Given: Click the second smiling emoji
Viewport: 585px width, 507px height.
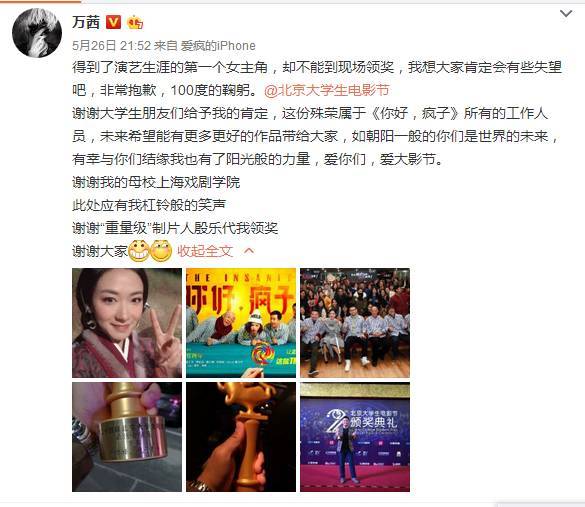Looking at the screenshot, I should point(161,251).
